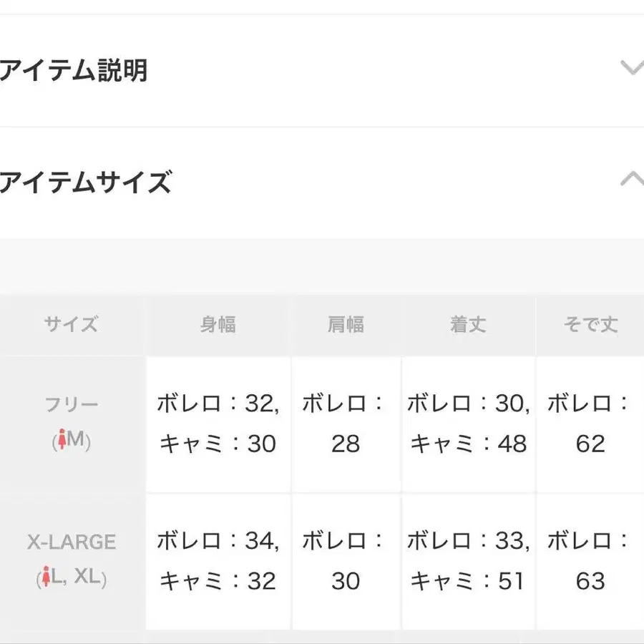Click the キャミ：51 length value
Viewport: 644px width, 644px height.
coord(469,581)
